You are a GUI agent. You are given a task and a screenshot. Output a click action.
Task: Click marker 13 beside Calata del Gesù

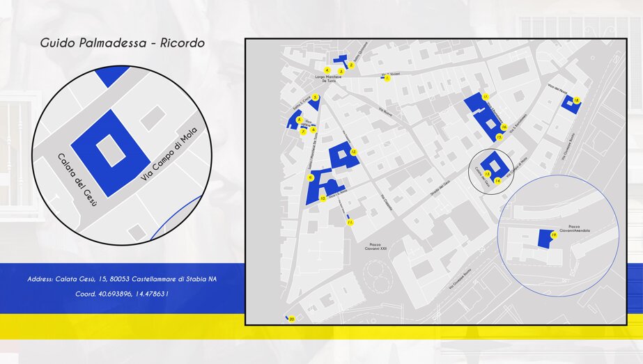487,174
